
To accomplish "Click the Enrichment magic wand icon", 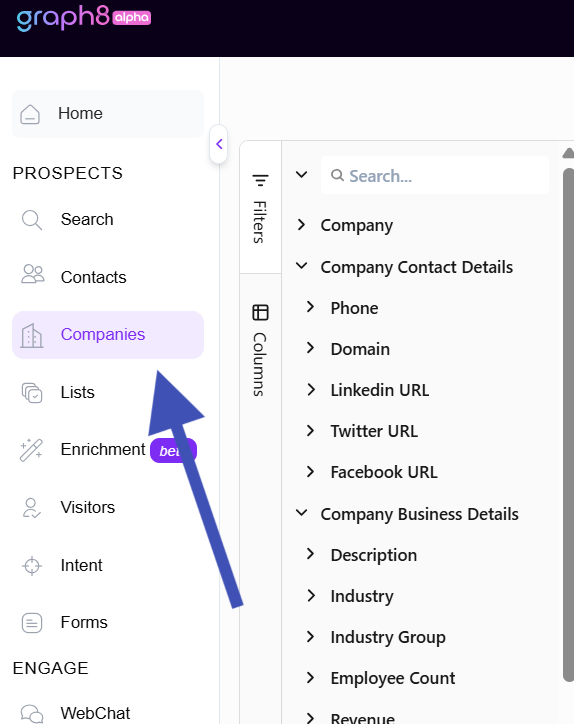I will (31, 450).
